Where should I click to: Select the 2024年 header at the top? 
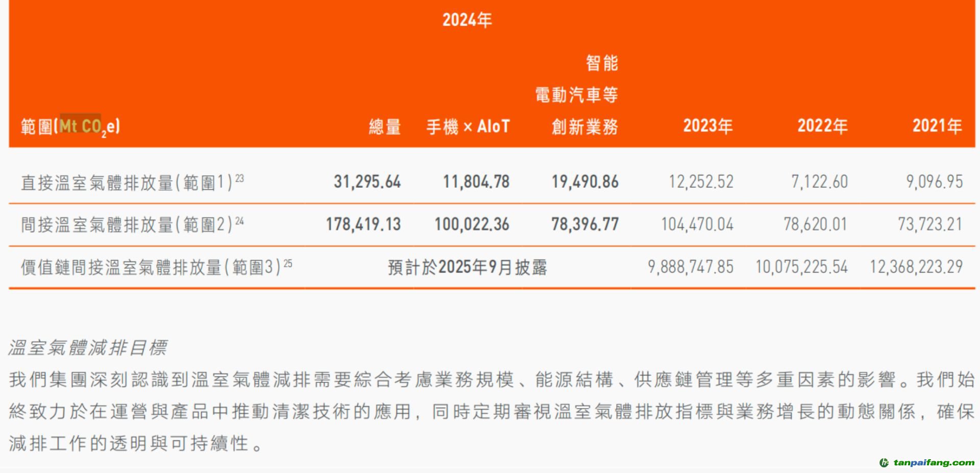click(x=467, y=20)
